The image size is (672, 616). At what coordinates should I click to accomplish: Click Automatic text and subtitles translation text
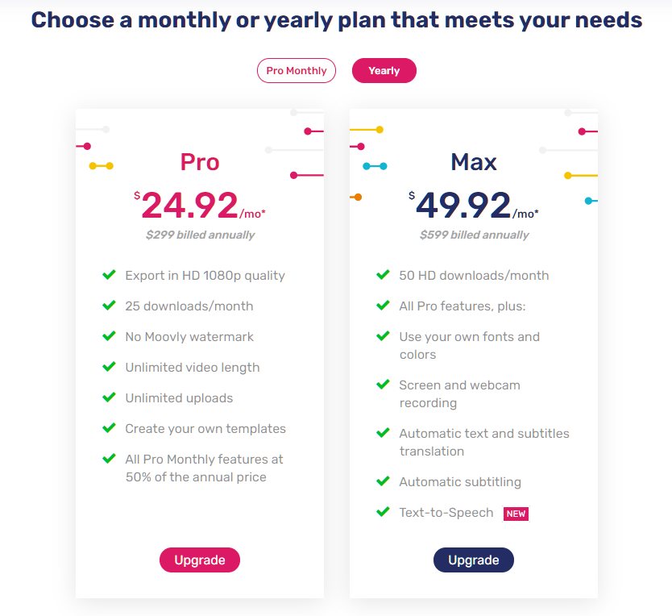484,443
